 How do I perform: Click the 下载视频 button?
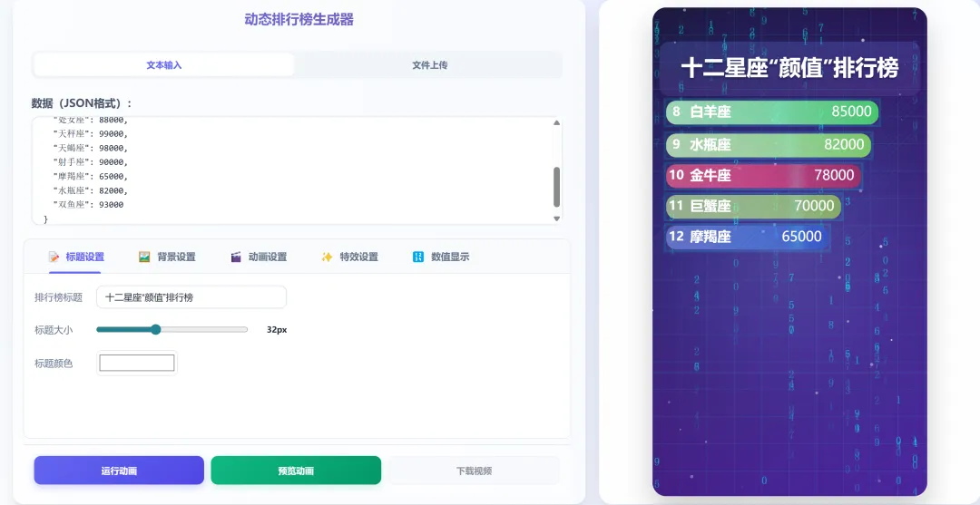coord(474,471)
